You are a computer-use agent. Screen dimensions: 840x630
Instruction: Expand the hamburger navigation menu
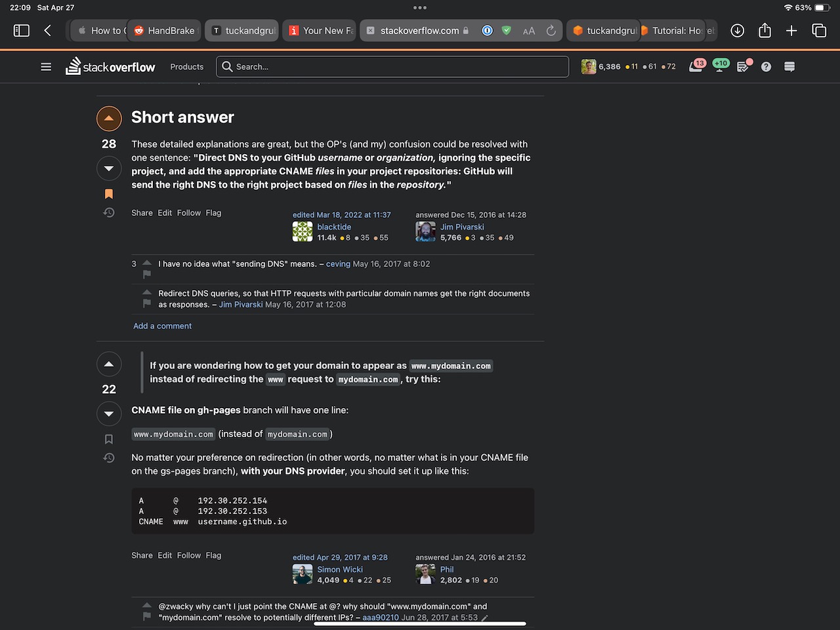click(46, 67)
